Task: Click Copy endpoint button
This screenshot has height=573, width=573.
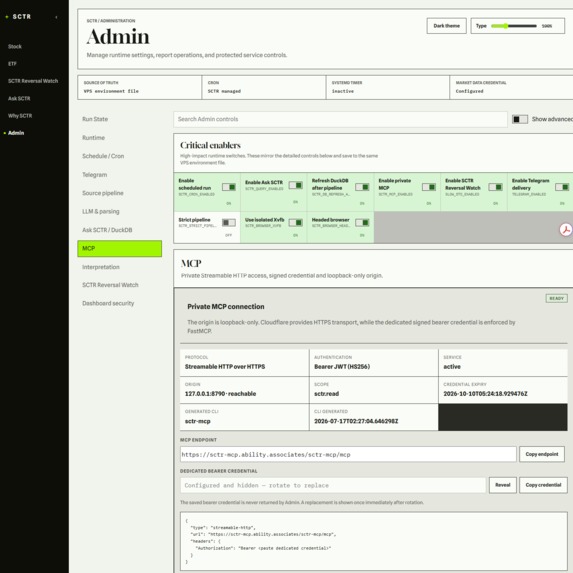Action: [x=542, y=454]
